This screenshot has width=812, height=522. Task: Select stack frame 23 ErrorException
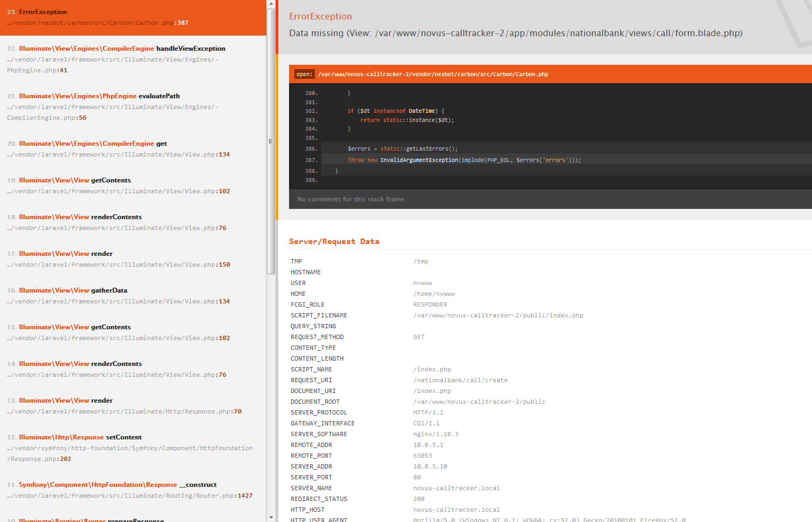point(133,17)
